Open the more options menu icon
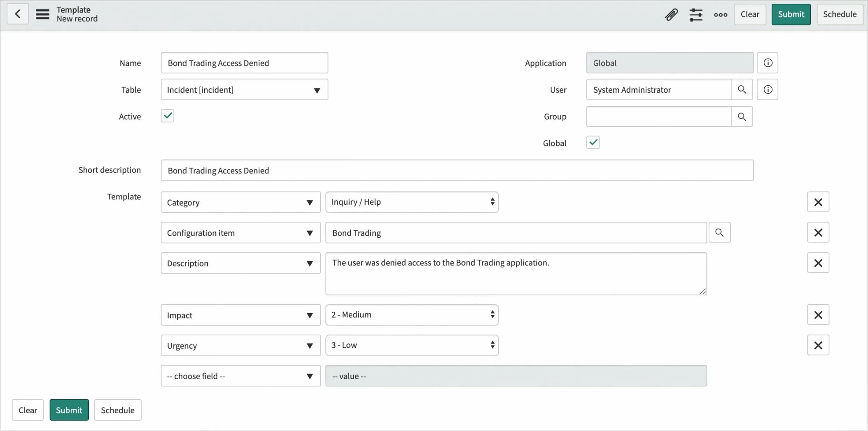 pyautogui.click(x=720, y=14)
